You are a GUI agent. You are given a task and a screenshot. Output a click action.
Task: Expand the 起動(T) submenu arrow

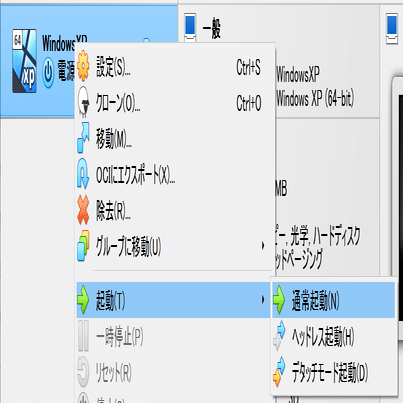click(x=263, y=300)
